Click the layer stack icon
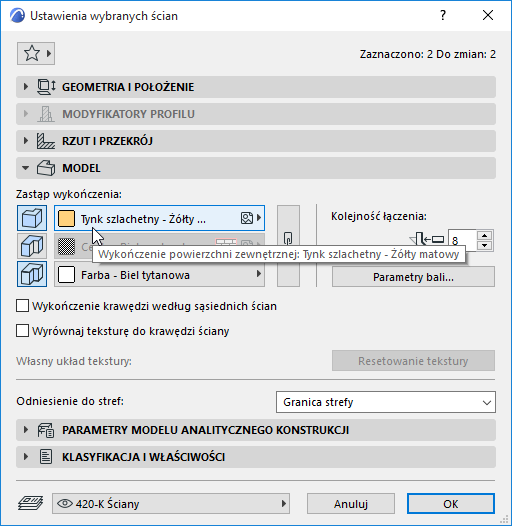 click(x=31, y=503)
